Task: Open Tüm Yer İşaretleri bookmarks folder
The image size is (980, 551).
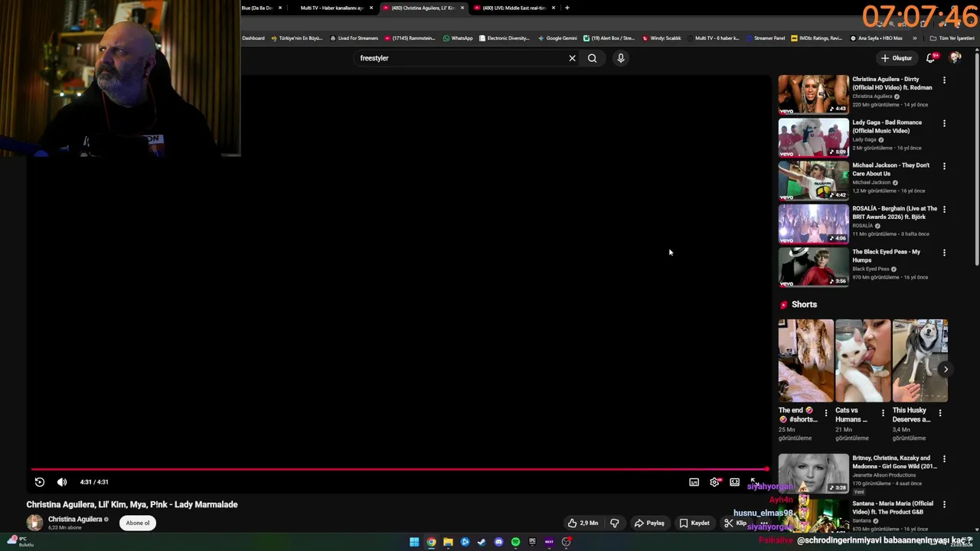Action: [952, 38]
